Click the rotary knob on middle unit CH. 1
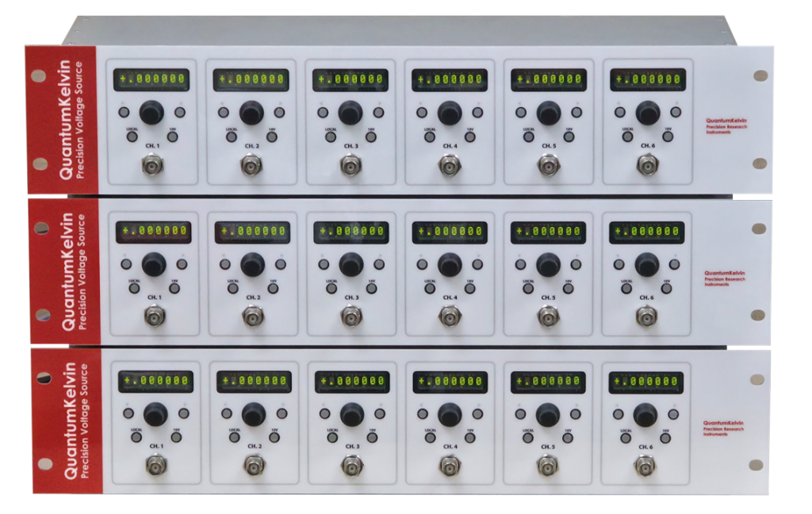 [154, 264]
